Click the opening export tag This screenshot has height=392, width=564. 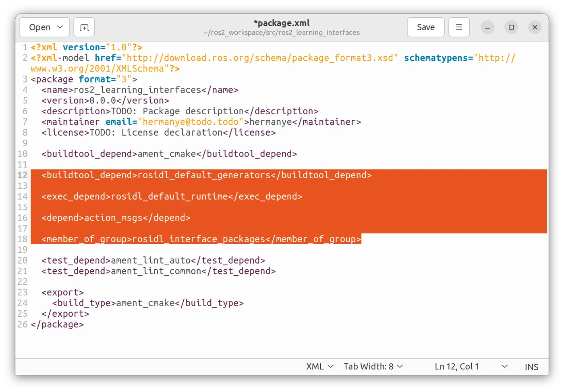pyautogui.click(x=62, y=293)
